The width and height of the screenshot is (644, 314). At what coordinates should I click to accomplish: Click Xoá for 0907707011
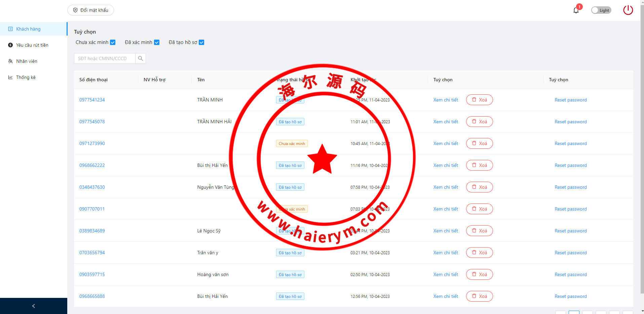(x=479, y=209)
